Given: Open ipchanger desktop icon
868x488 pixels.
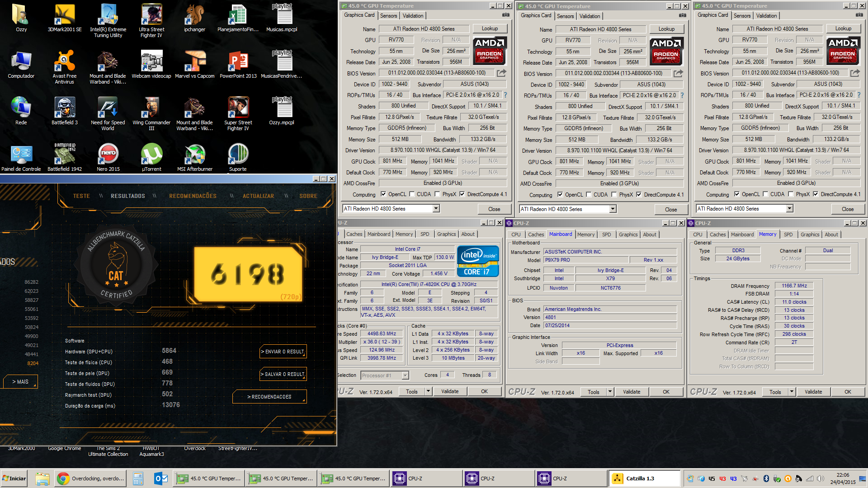Looking at the screenshot, I should coord(195,18).
